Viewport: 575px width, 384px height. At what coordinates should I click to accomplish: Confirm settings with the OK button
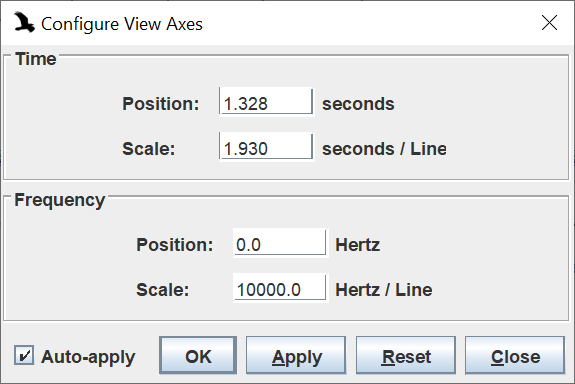pyautogui.click(x=198, y=355)
